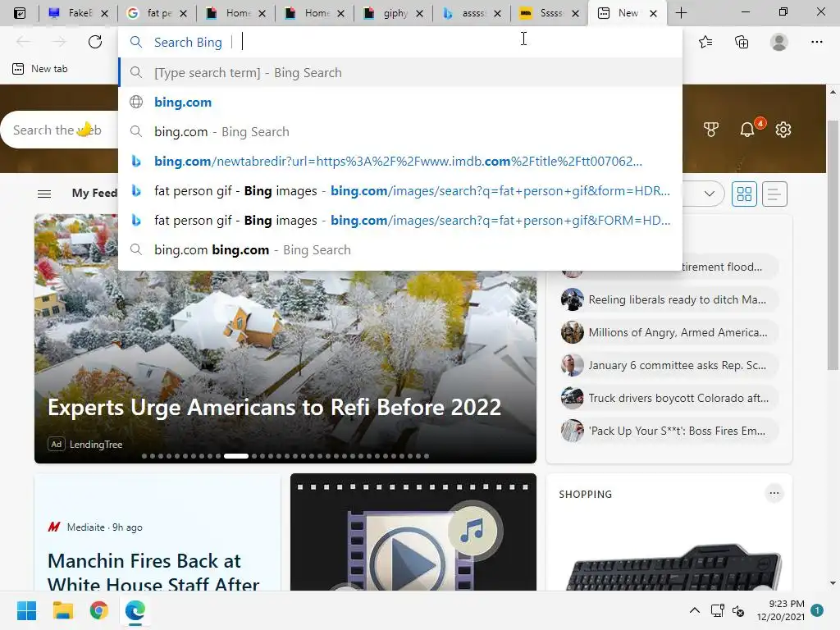Open Experts Urge Americans to Refi headline
The height and width of the screenshot is (630, 840).
coord(274,407)
